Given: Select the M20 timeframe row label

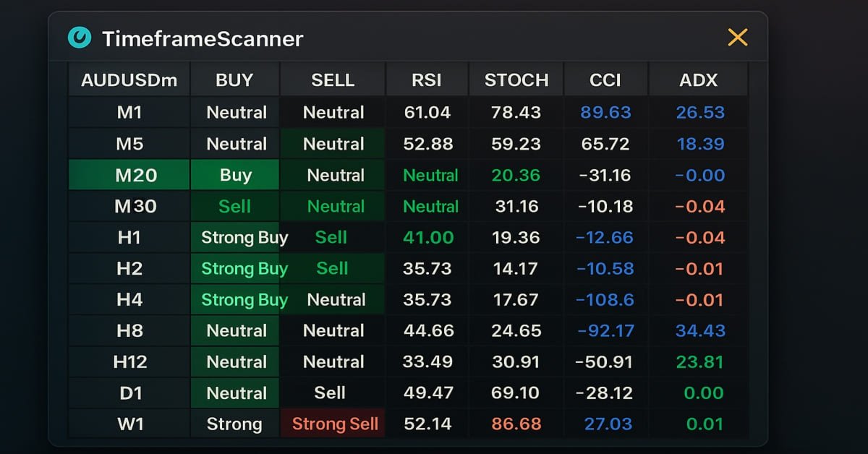Looking at the screenshot, I should point(128,174).
